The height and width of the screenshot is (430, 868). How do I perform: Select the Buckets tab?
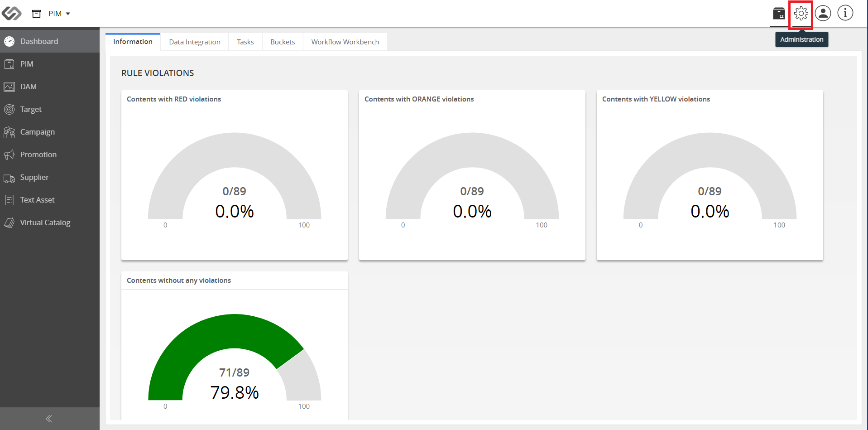coord(283,42)
